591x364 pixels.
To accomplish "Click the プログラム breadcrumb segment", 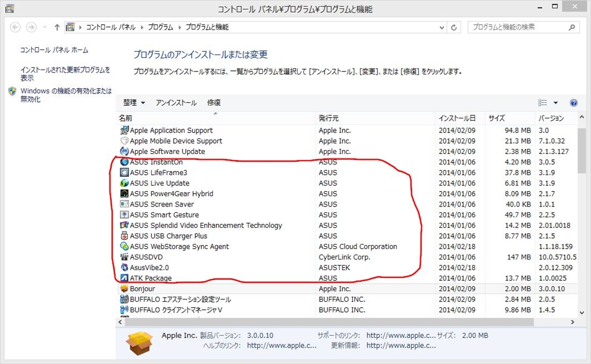I will click(160, 27).
